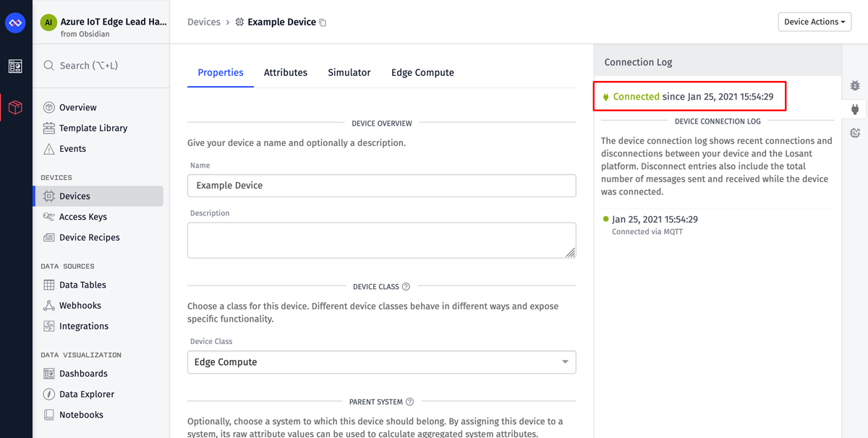Click the Devices breadcrumb link
The height and width of the screenshot is (438, 868).
(x=204, y=22)
